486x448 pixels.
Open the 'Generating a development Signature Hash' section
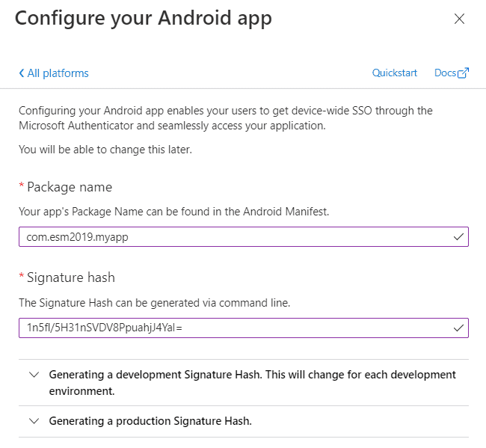[x=244, y=383]
